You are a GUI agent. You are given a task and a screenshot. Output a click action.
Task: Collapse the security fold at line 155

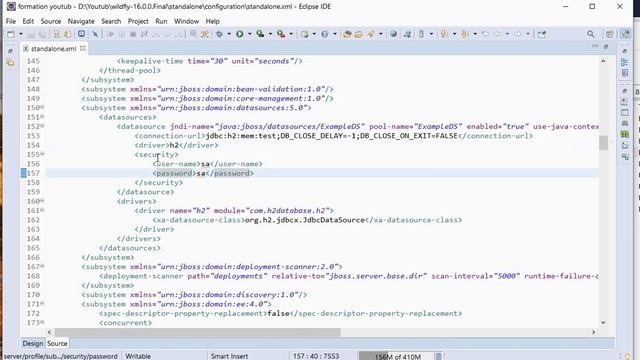pyautogui.click(x=42, y=154)
